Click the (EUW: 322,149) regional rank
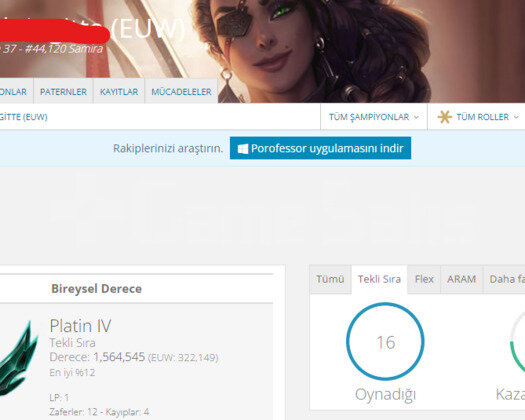 [x=183, y=358]
